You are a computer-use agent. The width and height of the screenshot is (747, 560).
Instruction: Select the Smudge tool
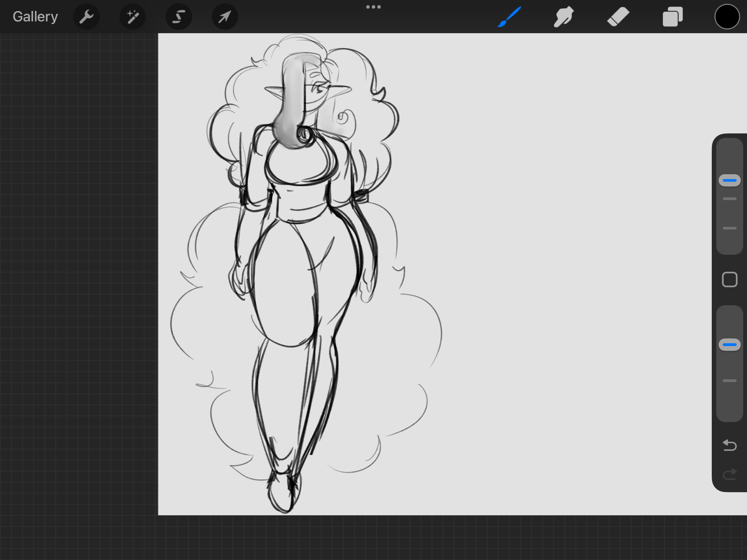click(564, 17)
